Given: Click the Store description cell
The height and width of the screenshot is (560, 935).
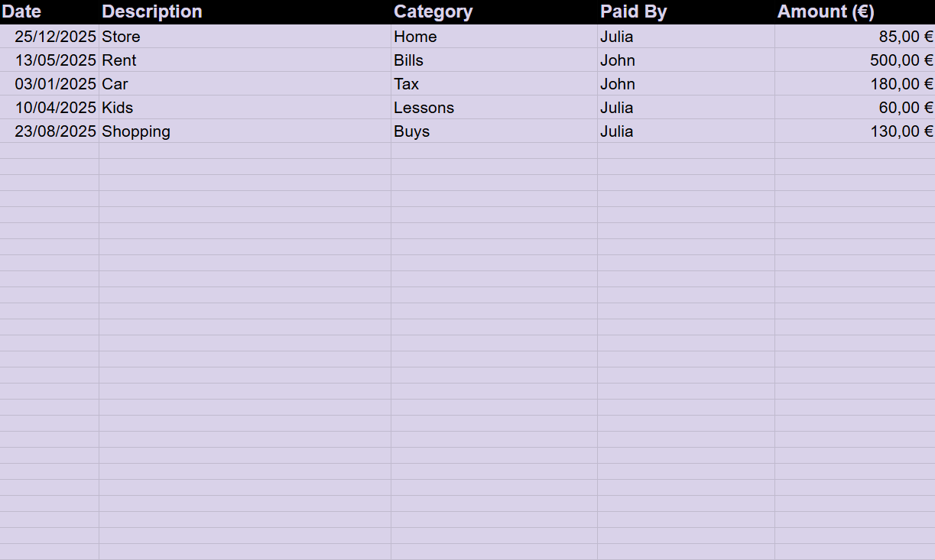Looking at the screenshot, I should (x=122, y=37).
